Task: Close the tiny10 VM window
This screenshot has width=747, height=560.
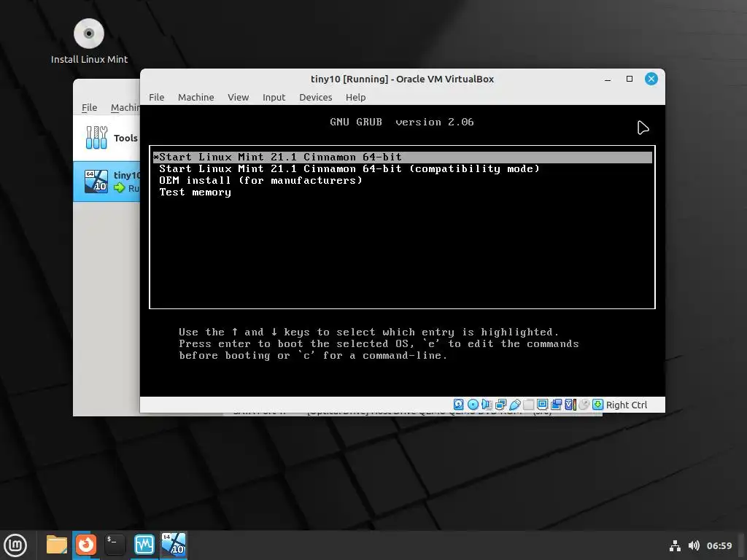Action: [x=651, y=79]
